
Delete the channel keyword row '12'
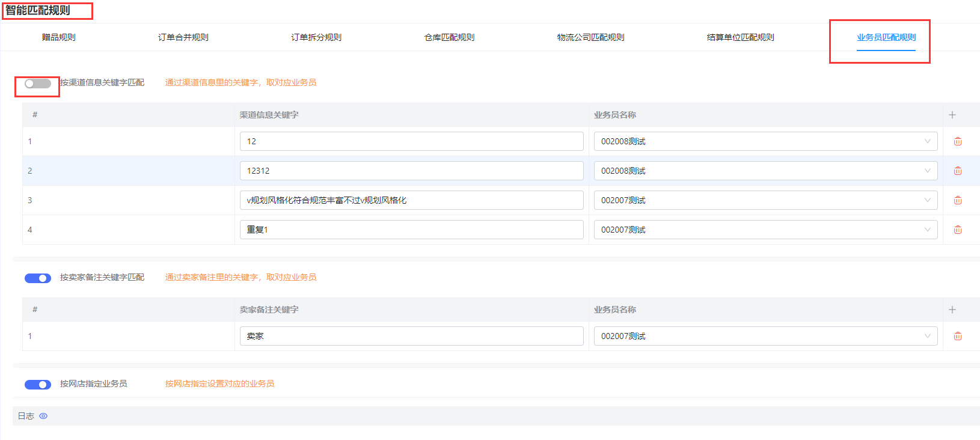pyautogui.click(x=958, y=141)
